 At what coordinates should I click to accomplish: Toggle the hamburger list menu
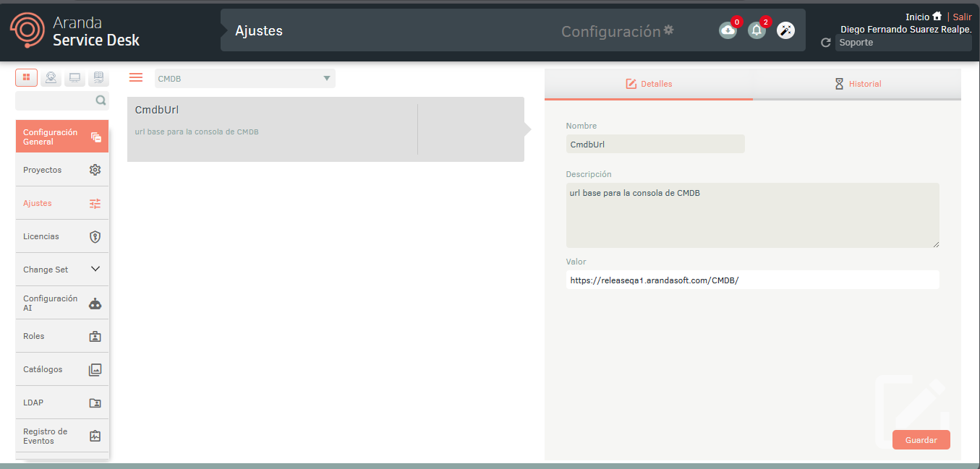pyautogui.click(x=136, y=78)
